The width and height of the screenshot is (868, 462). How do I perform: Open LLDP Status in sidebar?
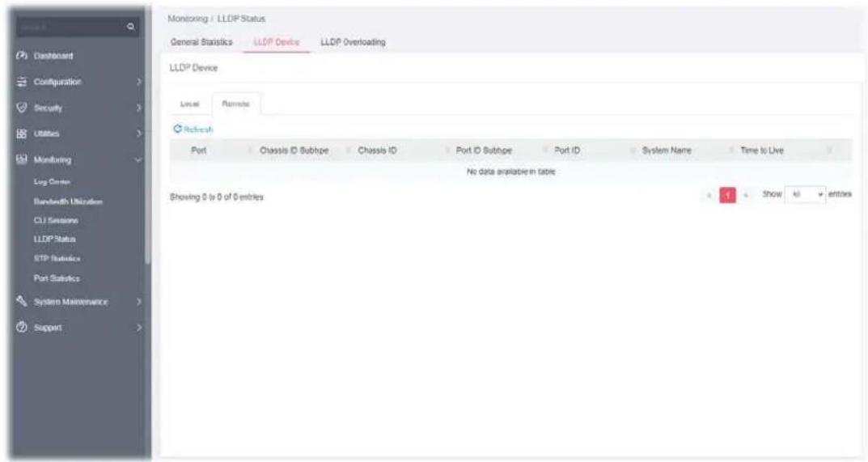tap(55, 239)
